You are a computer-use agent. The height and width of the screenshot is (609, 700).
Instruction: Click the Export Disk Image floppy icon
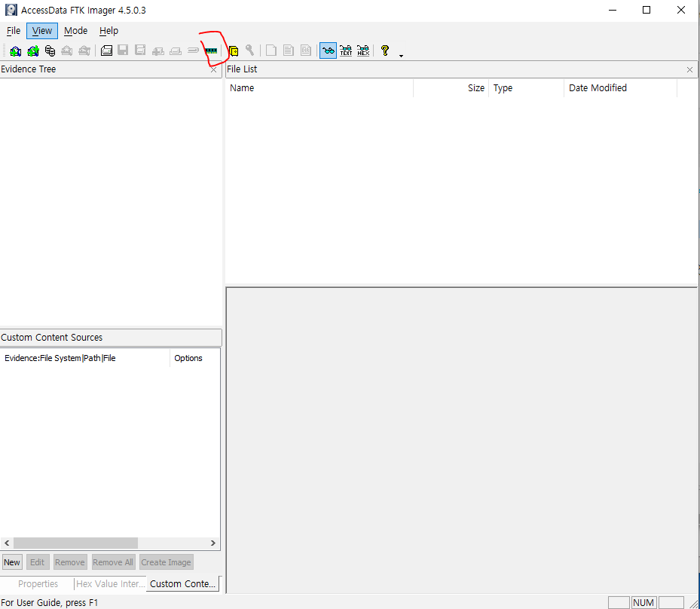pos(124,50)
